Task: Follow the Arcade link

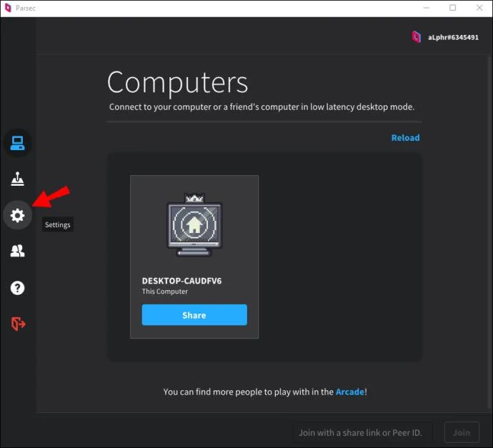Action: click(350, 392)
